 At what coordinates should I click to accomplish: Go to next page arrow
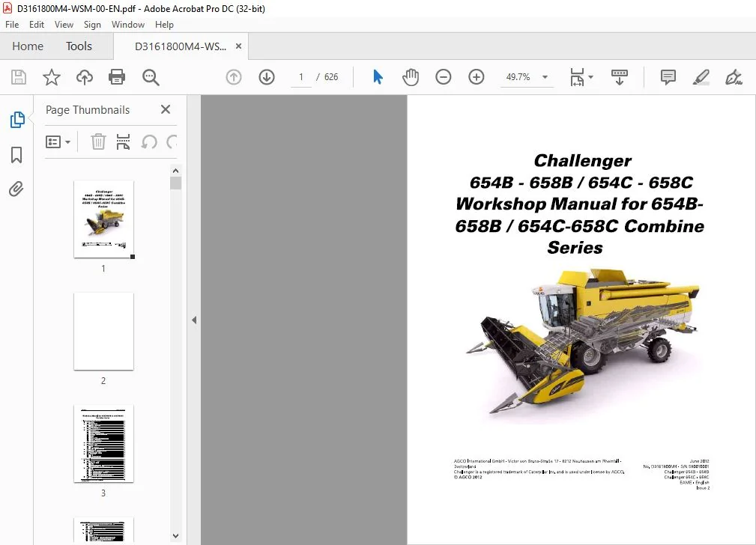point(267,77)
